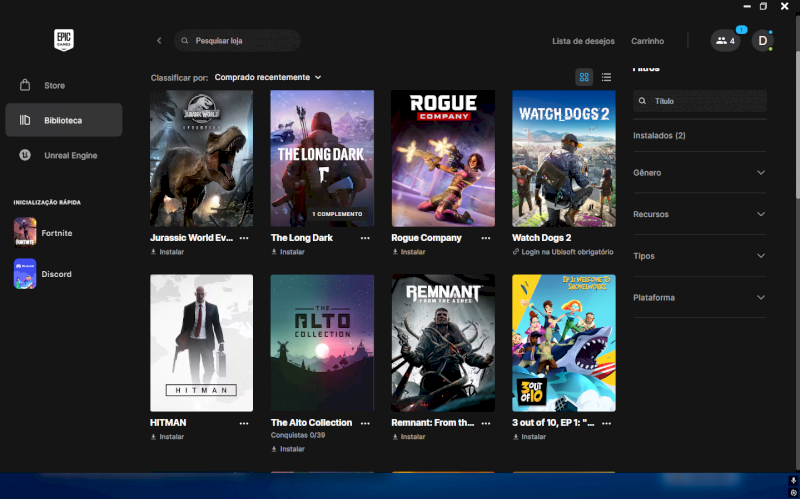Screen dimensions: 800x499
Task: Open options for Jurassic World Evolution
Action: (244, 238)
